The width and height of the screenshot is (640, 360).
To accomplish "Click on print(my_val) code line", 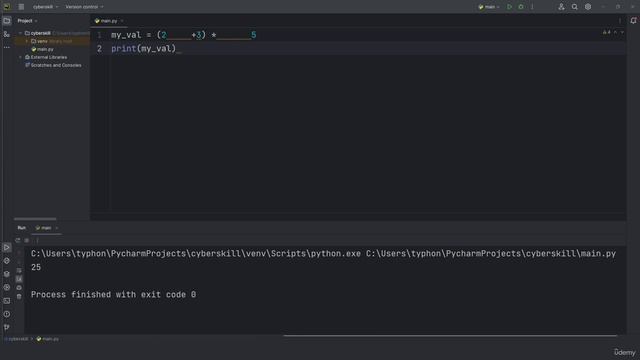I will coord(143,49).
